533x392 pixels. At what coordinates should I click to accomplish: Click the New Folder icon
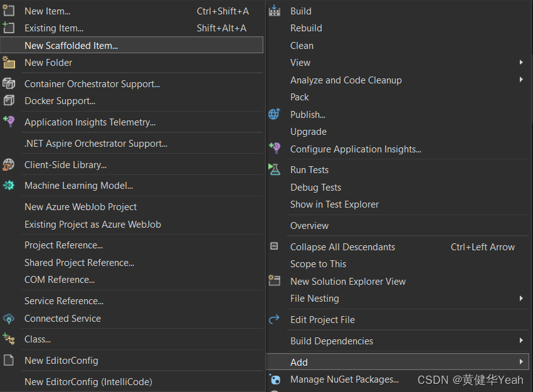tap(9, 63)
